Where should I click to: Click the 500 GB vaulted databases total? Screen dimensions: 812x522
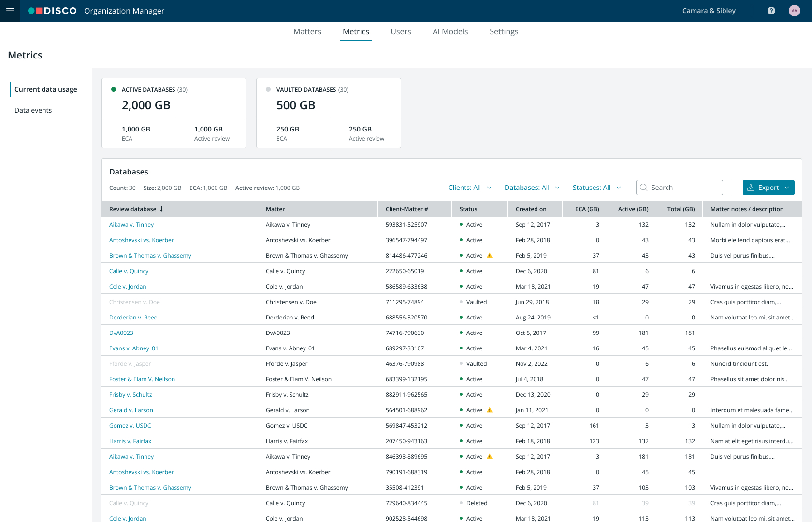point(296,105)
